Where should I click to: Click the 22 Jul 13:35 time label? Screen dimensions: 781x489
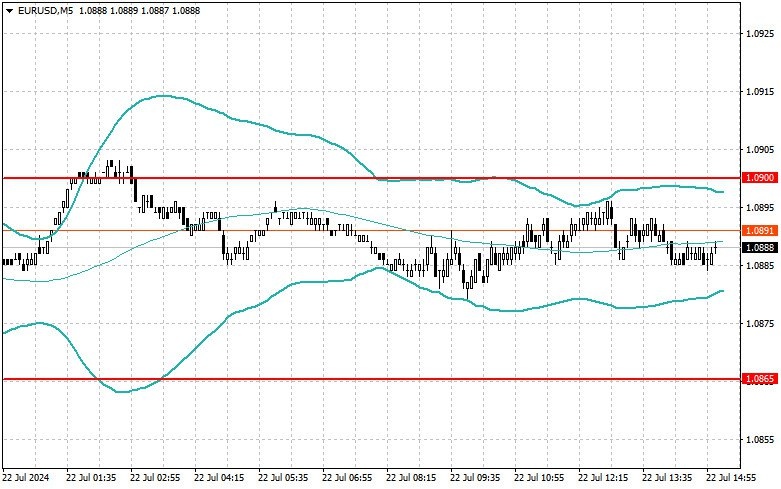pos(667,478)
